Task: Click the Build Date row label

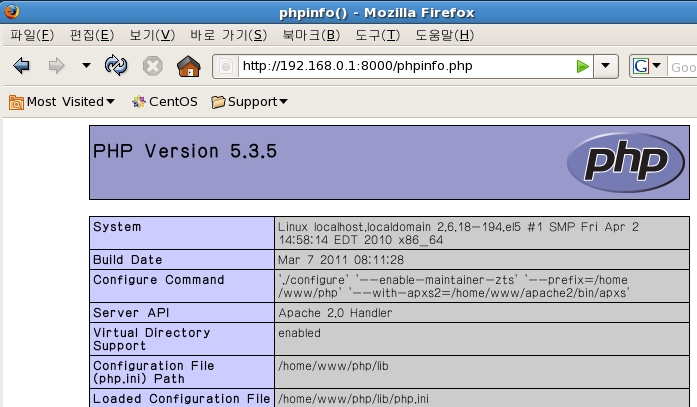Action: click(x=128, y=260)
